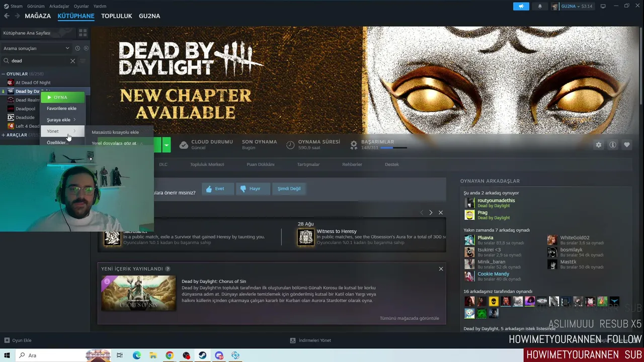Image resolution: width=644 pixels, height=362 pixels.
Task: Go forward with the navigation arrow
Action: coord(17,16)
